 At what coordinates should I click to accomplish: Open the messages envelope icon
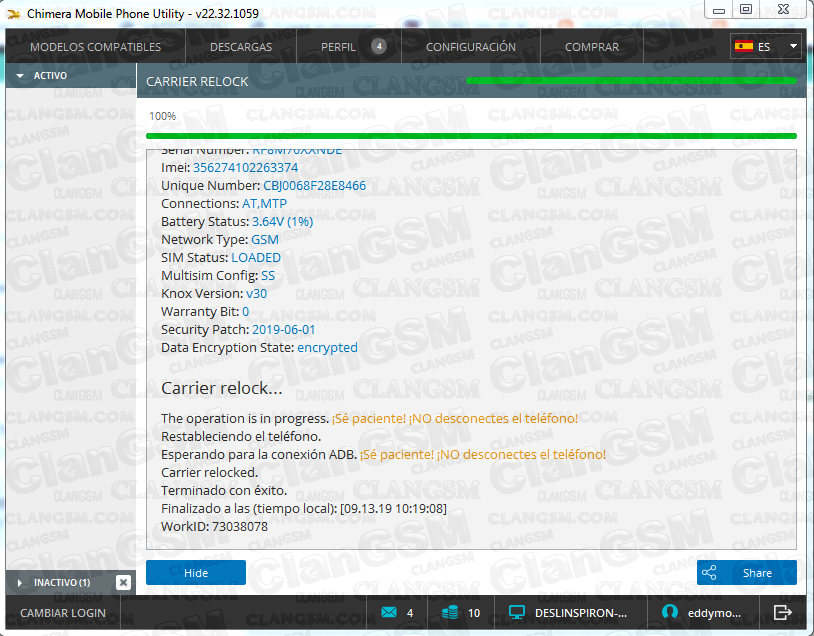389,613
